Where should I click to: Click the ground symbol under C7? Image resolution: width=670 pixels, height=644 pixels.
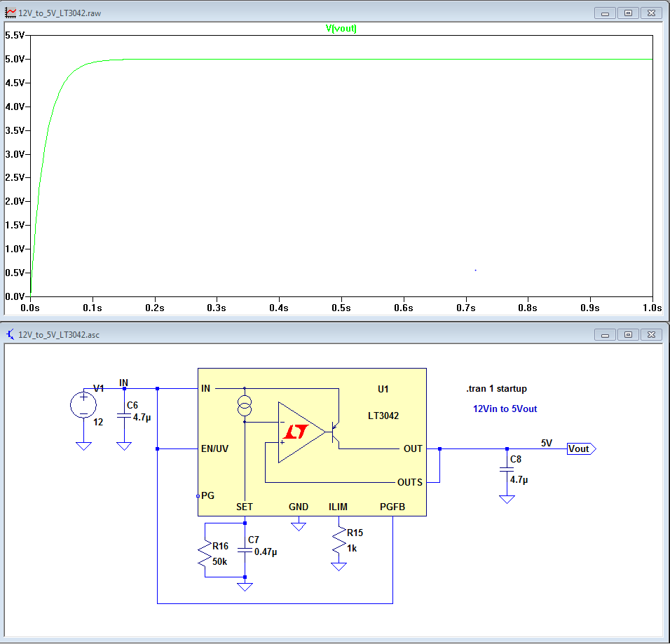click(245, 587)
